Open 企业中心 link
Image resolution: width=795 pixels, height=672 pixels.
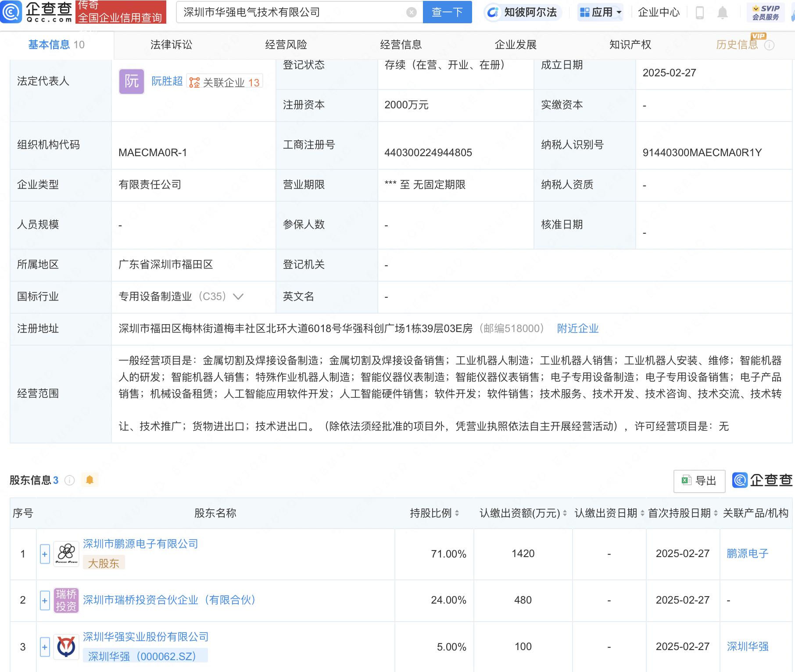(659, 12)
